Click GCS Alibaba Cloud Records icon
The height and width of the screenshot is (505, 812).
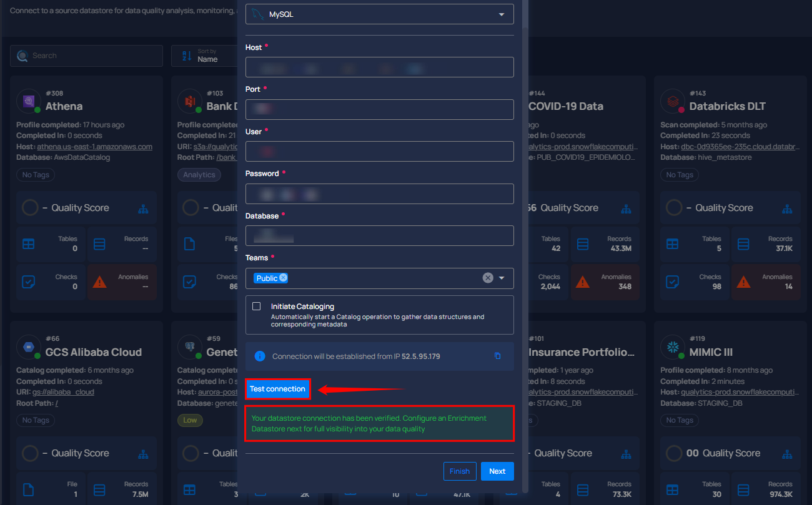[x=100, y=490]
